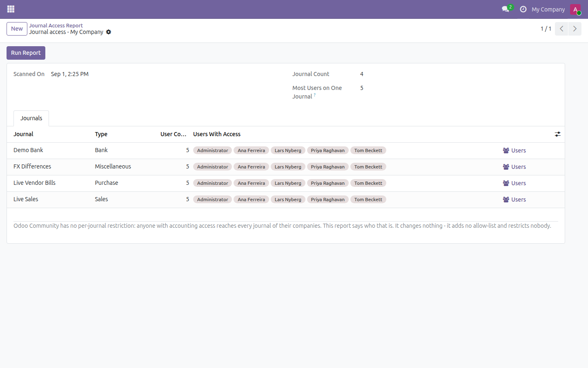Open the user avatar menu

[575, 9]
